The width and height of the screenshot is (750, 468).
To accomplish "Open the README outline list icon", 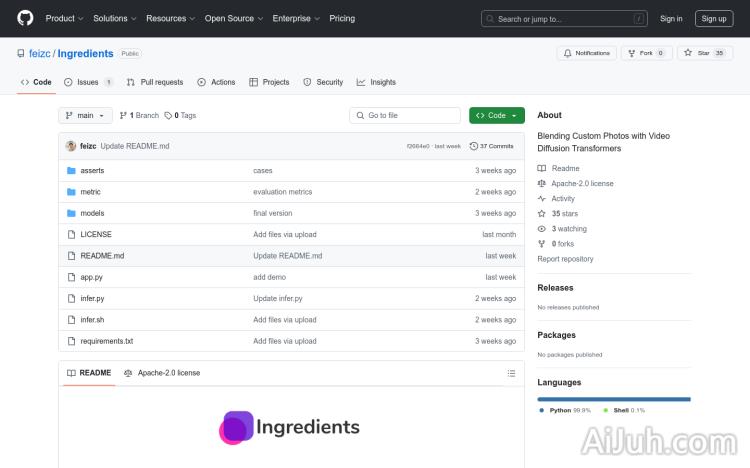I will [511, 373].
